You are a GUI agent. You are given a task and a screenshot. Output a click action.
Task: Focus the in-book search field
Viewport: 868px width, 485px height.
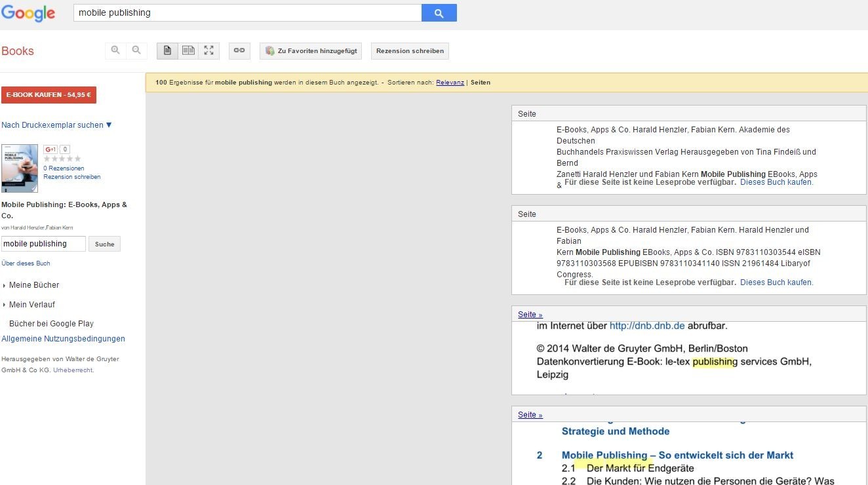43,244
